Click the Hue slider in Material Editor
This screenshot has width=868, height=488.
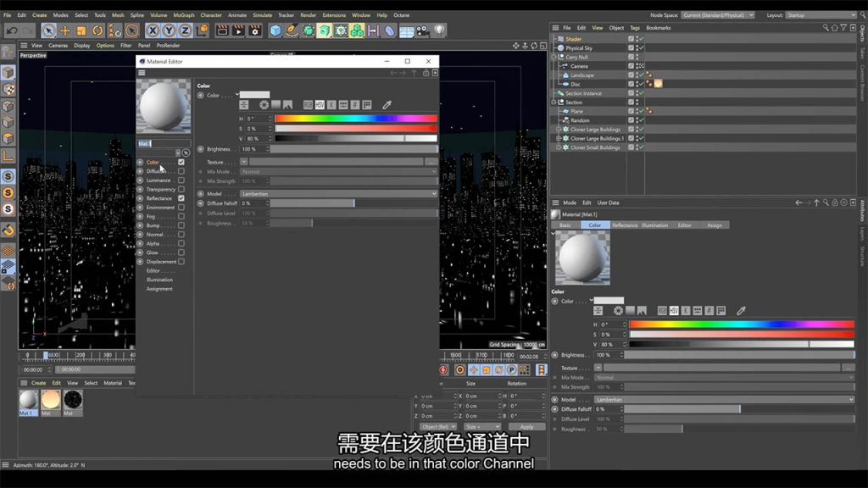click(356, 119)
